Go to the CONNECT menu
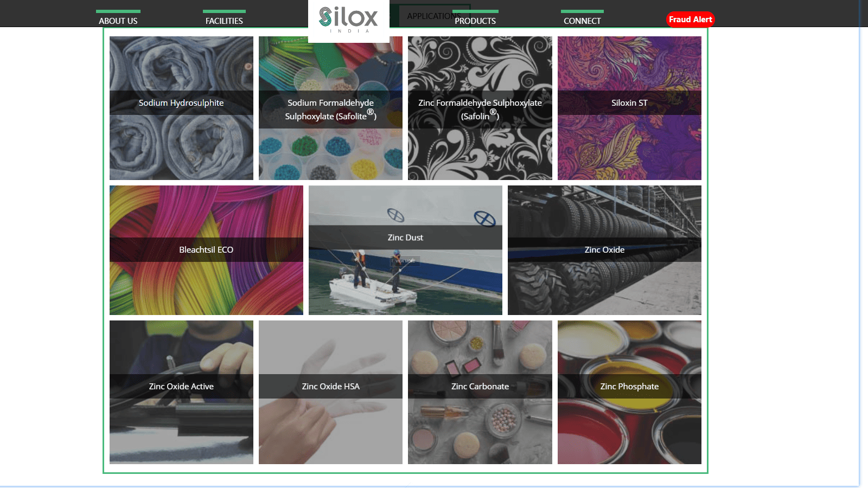The width and height of the screenshot is (868, 488). click(x=582, y=21)
